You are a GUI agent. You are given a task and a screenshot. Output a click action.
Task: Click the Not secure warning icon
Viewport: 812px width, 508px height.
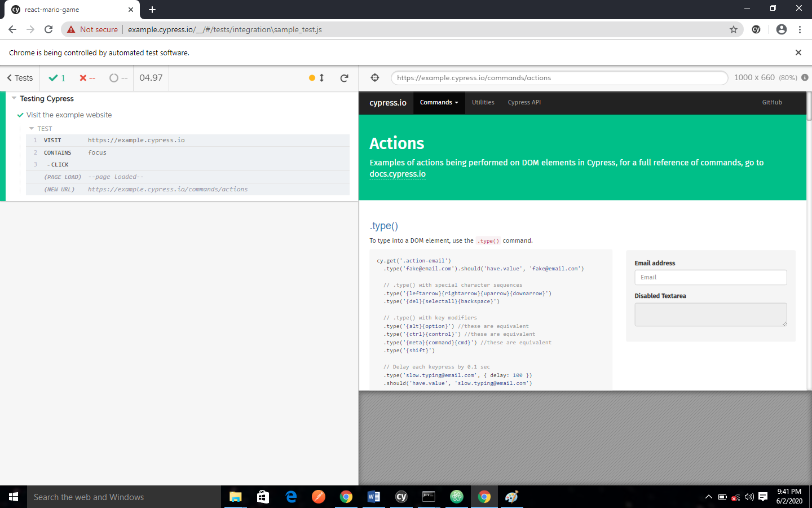point(71,29)
